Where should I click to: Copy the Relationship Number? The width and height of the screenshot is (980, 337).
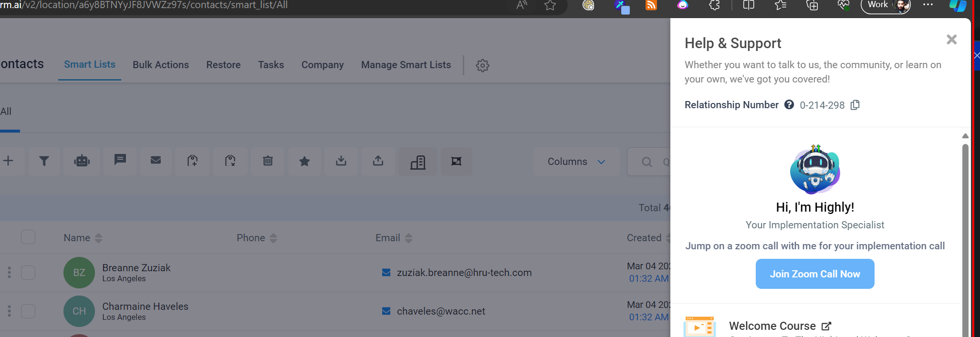tap(855, 105)
